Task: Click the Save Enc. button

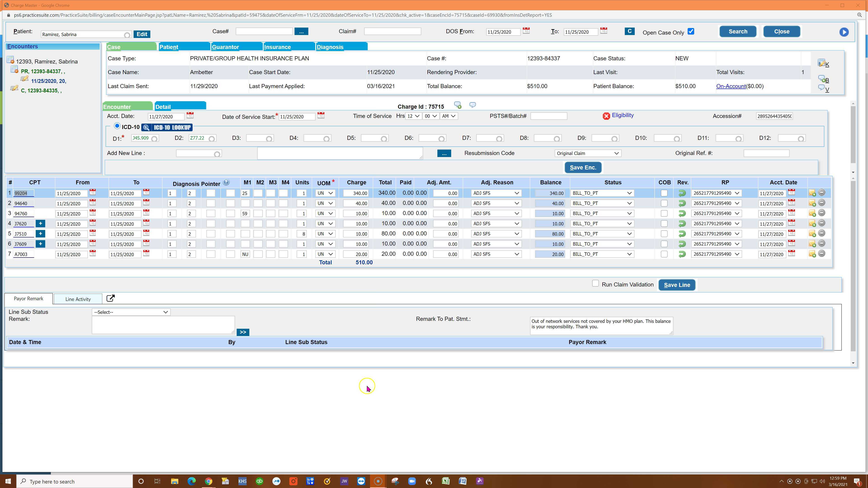Action: tap(583, 168)
